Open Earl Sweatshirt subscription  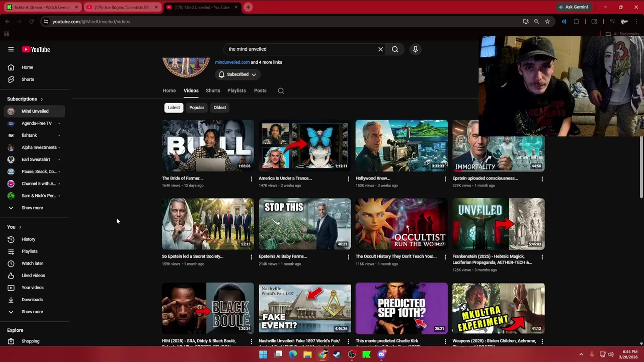point(35,159)
